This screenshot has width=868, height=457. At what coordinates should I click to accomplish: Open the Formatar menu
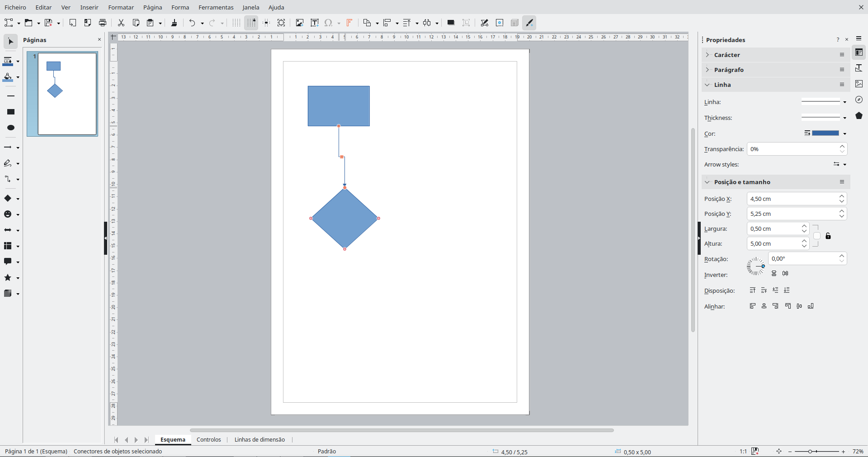(121, 7)
